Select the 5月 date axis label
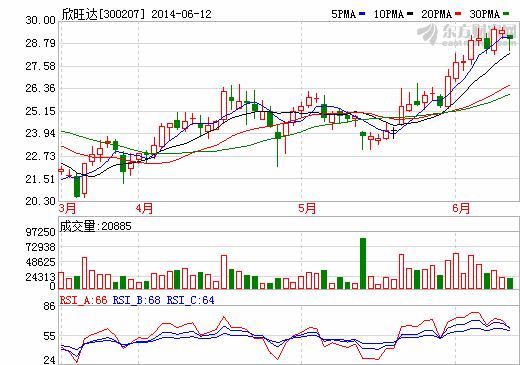 point(307,209)
